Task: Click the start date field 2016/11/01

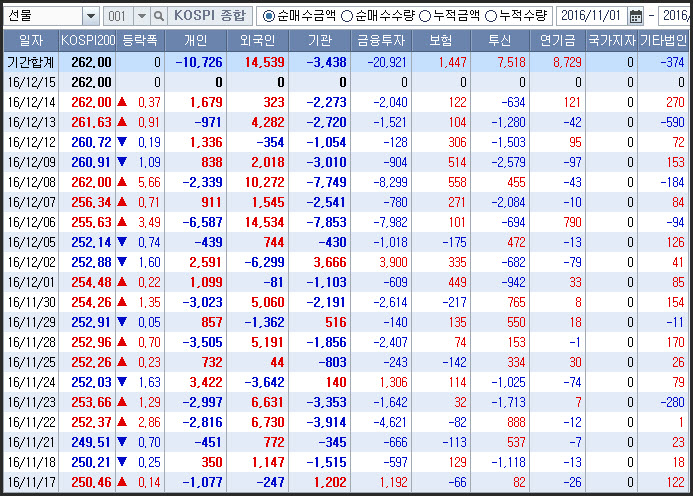Action: 591,16
